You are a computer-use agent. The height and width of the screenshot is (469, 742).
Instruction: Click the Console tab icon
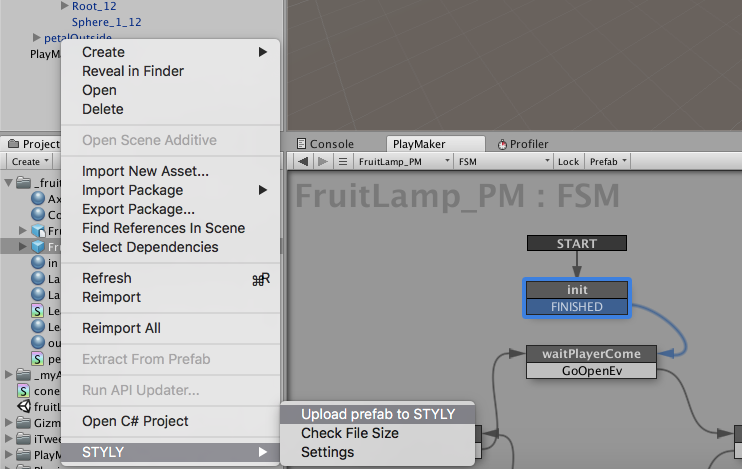(x=301, y=143)
